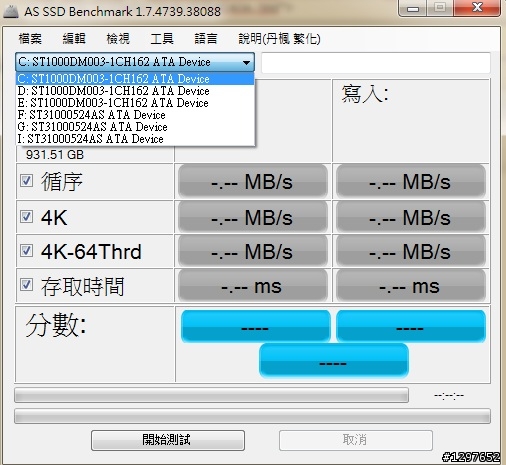Viewport: 506px width, 465px height.
Task: Select drive D: ST1000DM003-1CH162
Action: click(135, 91)
